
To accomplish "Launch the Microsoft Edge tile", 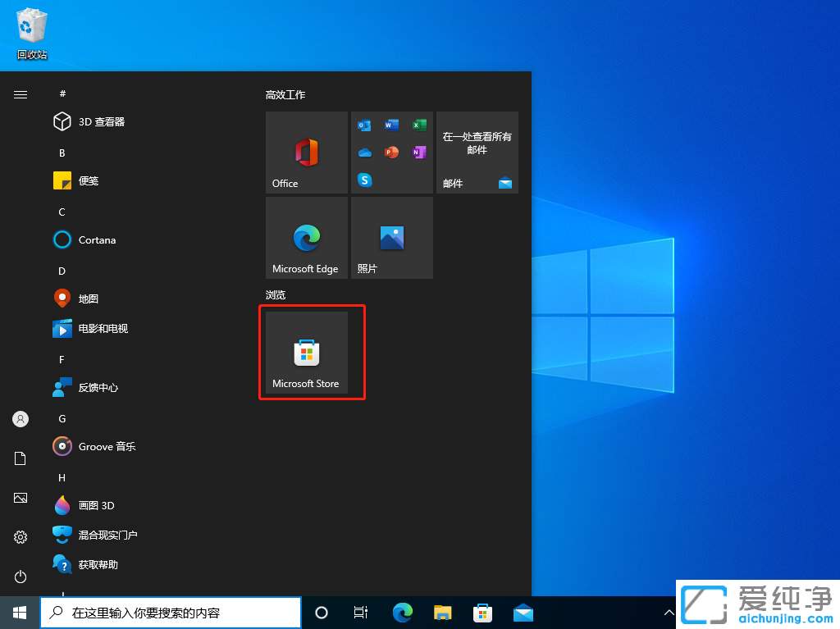I will [306, 237].
